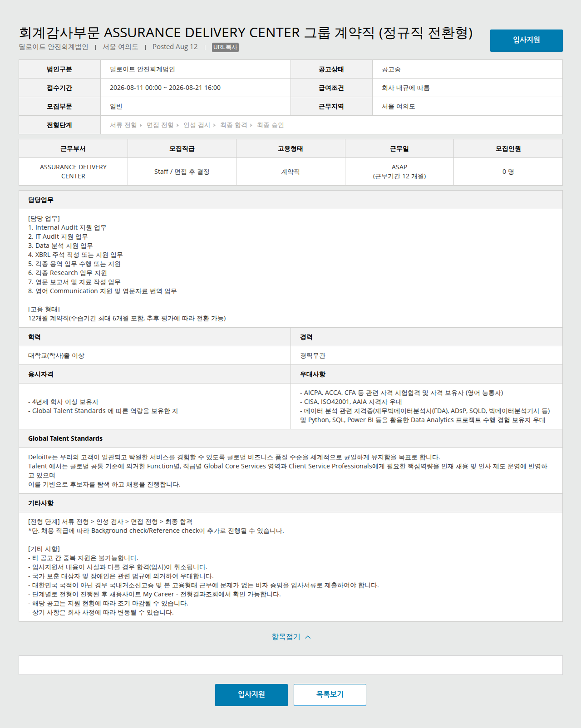Click Posted Aug 12 date text
Viewport: 581px width, 728px height.
(175, 47)
